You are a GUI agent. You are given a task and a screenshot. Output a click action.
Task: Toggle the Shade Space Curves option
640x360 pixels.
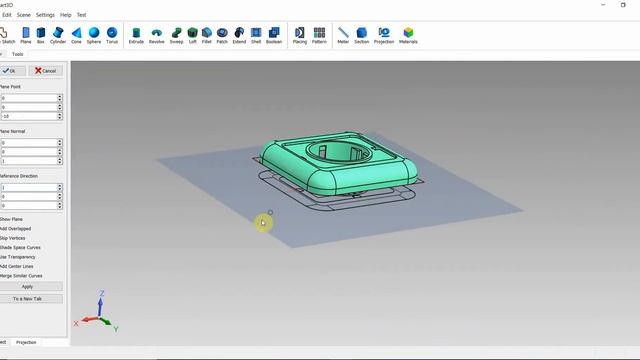[x=20, y=247]
